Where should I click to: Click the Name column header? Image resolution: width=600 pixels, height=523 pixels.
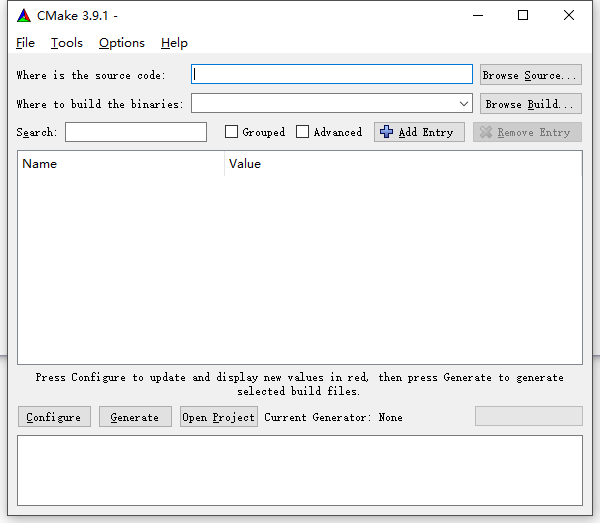point(121,164)
